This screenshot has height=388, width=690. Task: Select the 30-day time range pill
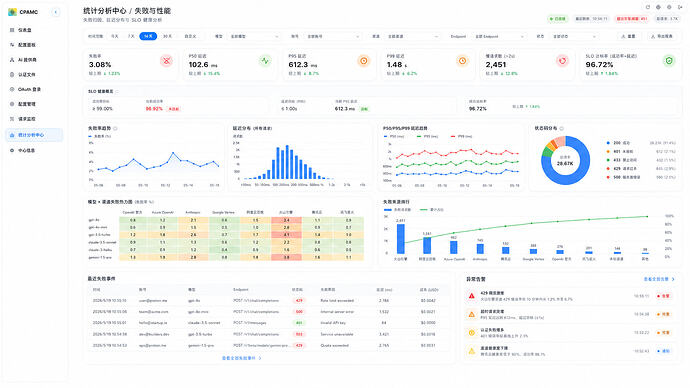click(168, 37)
